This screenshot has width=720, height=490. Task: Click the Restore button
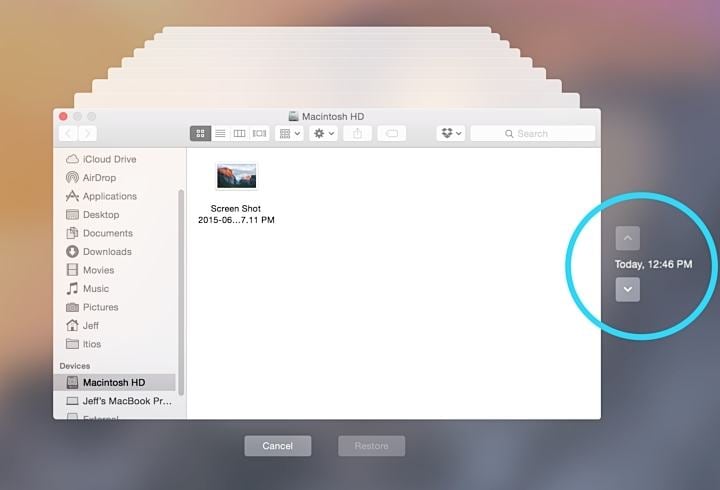pos(371,446)
